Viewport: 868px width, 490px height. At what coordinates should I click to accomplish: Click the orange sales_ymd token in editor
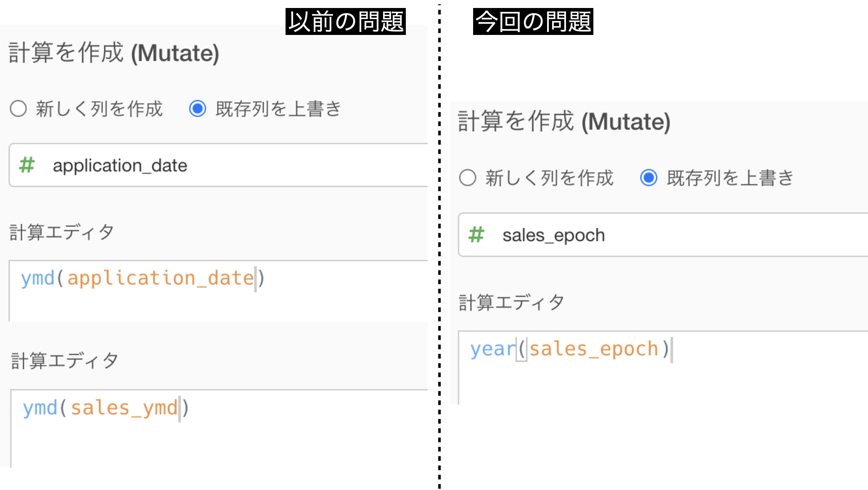point(124,408)
